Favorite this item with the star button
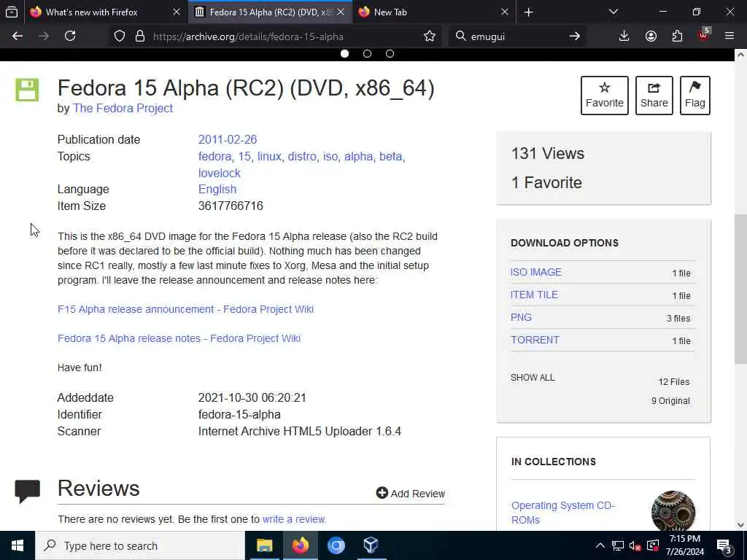The height and width of the screenshot is (560, 747). (x=605, y=96)
